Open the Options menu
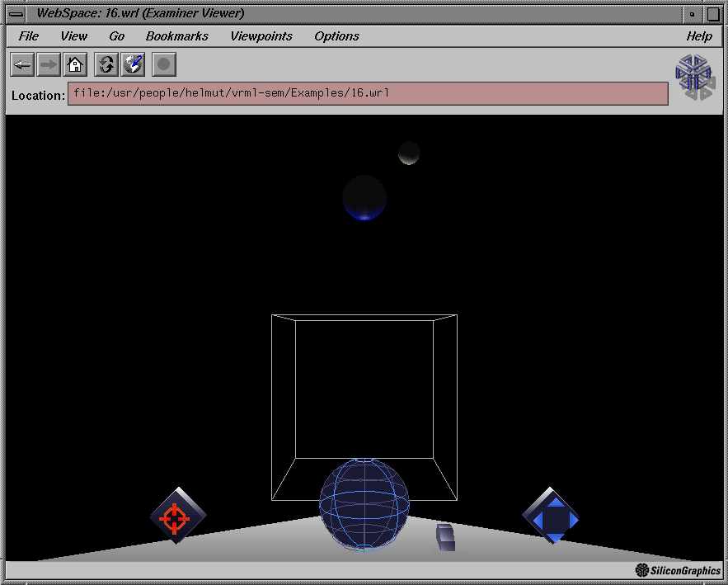The image size is (728, 585). 336,36
